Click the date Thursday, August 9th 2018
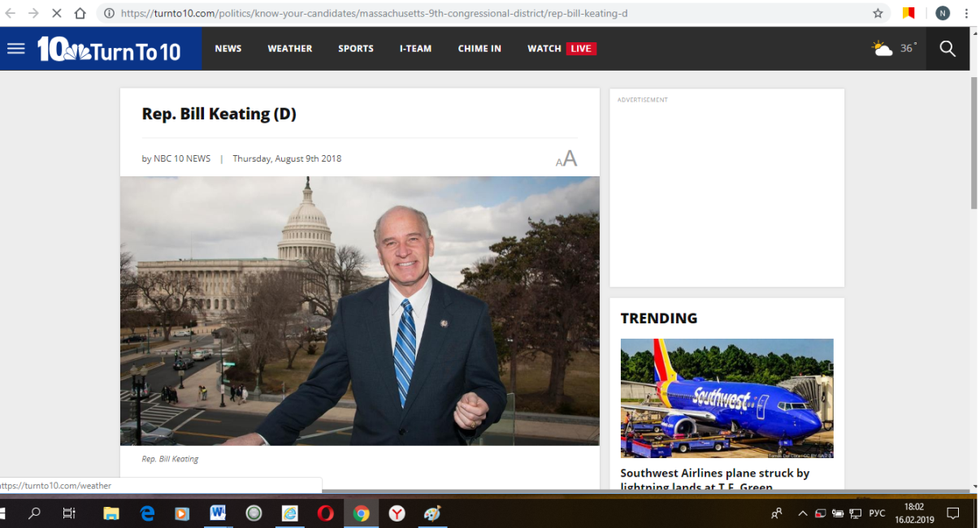The width and height of the screenshot is (980, 528). coord(287,158)
